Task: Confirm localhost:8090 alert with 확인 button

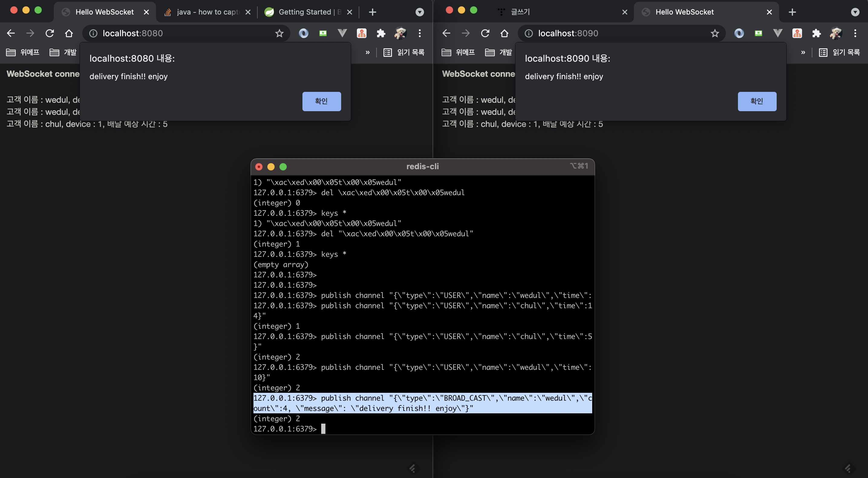Action: coord(757,101)
